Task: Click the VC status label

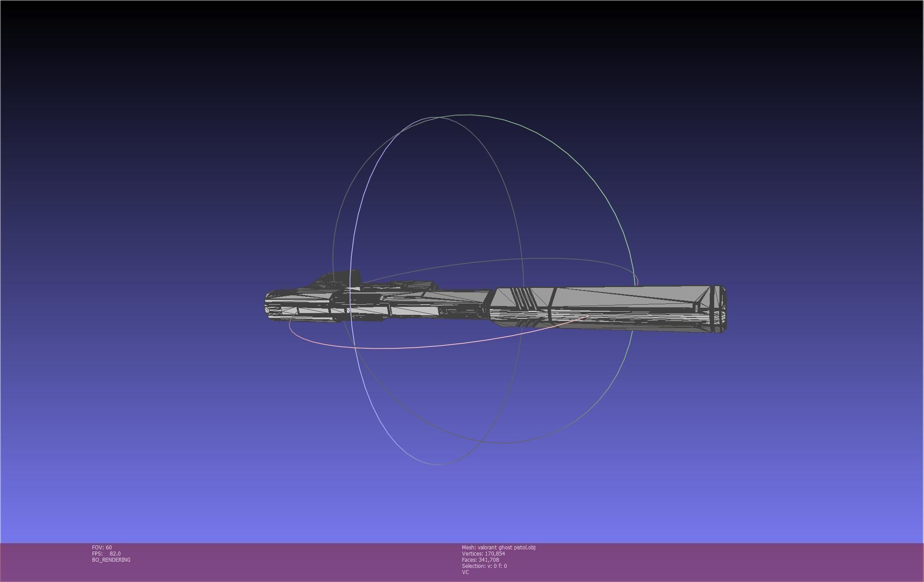Action: pos(466,572)
